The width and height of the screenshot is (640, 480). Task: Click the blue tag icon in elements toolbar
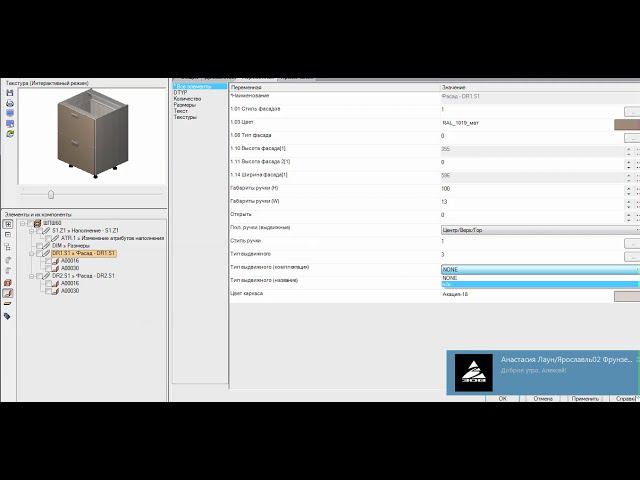click(7, 316)
